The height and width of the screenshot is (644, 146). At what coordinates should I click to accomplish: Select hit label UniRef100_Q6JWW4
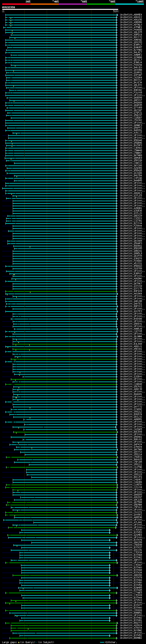pyautogui.click(x=131, y=336)
